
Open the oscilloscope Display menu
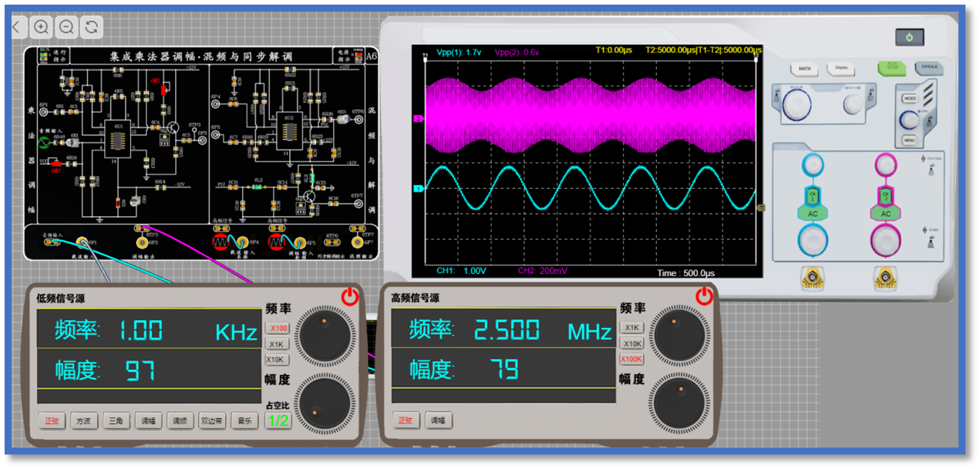(x=841, y=69)
